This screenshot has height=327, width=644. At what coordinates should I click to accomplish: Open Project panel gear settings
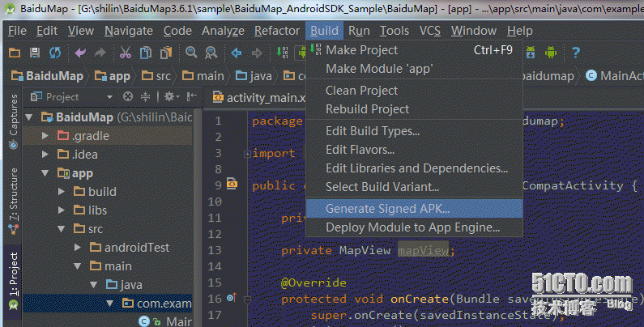coord(172,97)
